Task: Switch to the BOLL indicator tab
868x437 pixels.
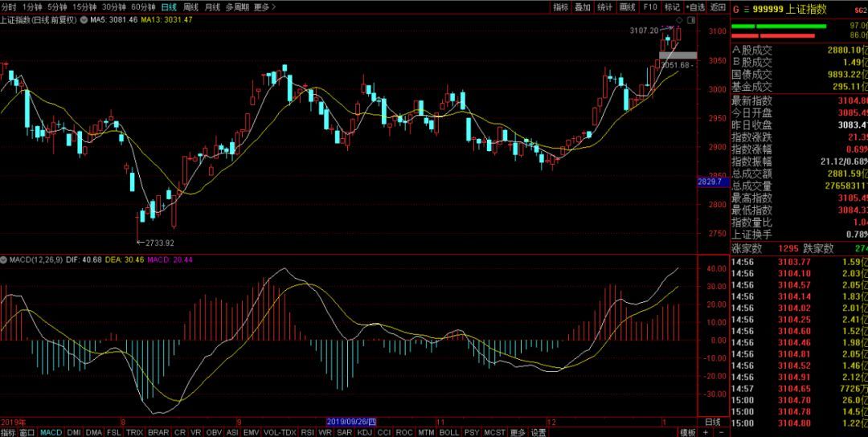Action: tap(448, 432)
